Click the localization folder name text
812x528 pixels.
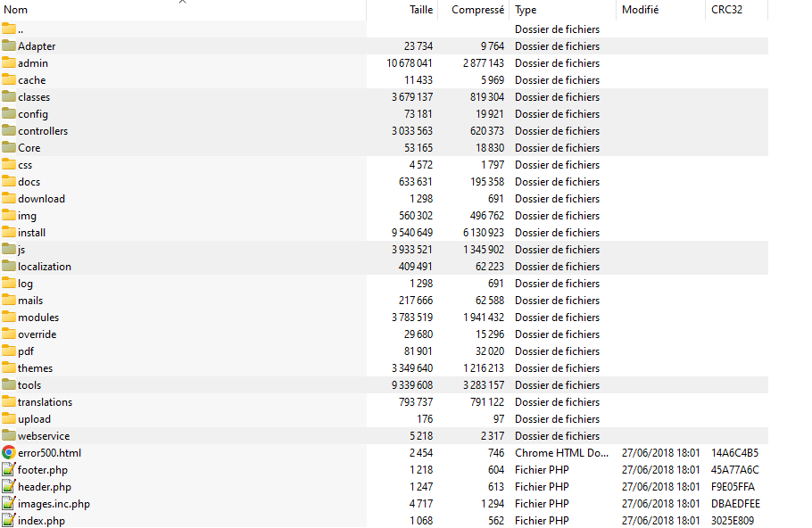pos(45,267)
